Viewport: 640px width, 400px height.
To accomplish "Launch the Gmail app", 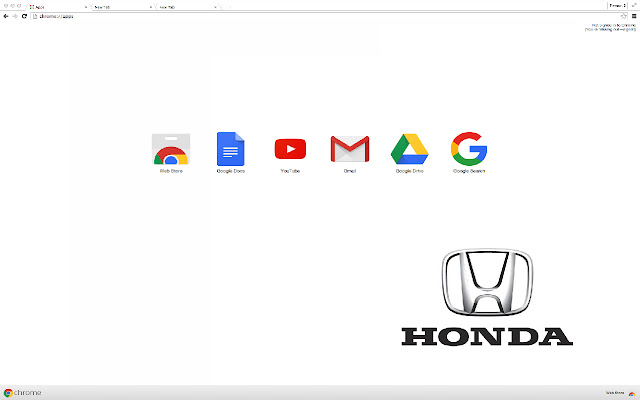I will (350, 149).
